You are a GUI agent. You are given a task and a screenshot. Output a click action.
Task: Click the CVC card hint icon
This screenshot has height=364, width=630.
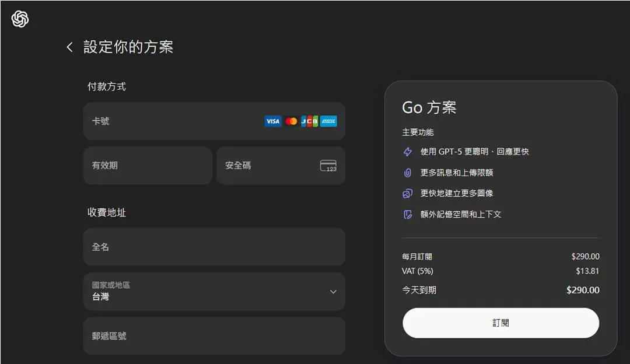pyautogui.click(x=328, y=166)
